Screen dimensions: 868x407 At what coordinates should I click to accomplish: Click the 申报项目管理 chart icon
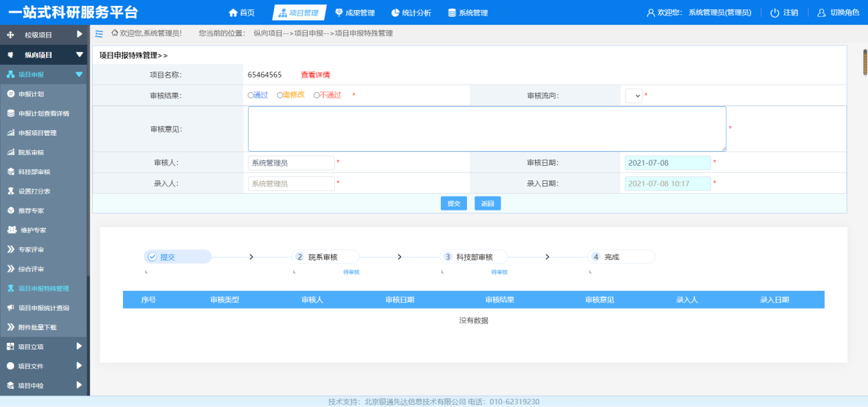(11, 133)
